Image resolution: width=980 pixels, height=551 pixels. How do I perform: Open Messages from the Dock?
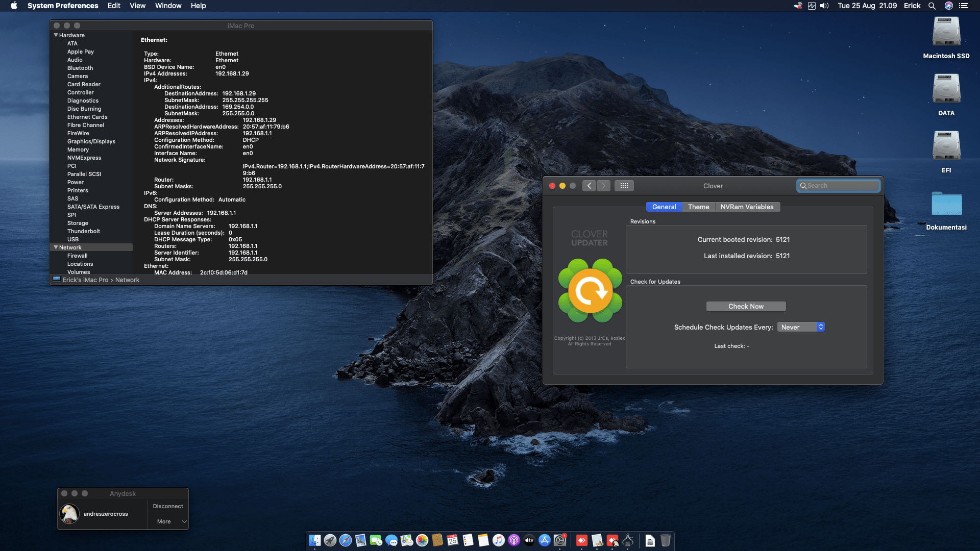click(391, 540)
